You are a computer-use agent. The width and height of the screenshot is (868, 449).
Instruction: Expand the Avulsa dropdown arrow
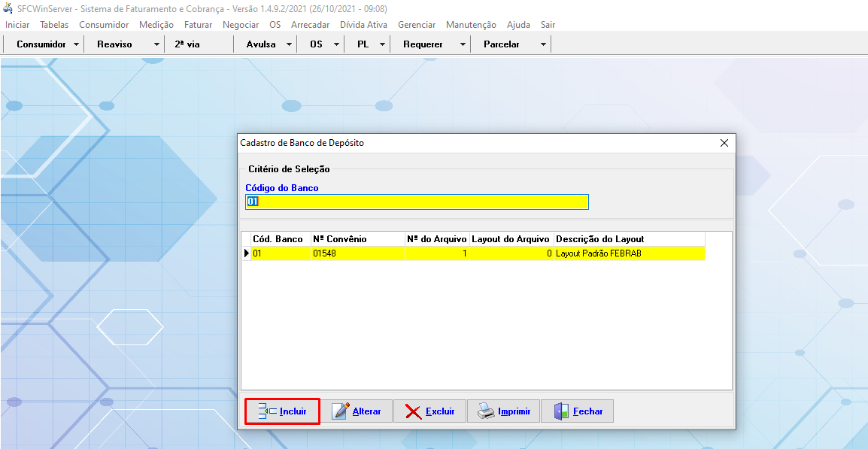point(290,44)
